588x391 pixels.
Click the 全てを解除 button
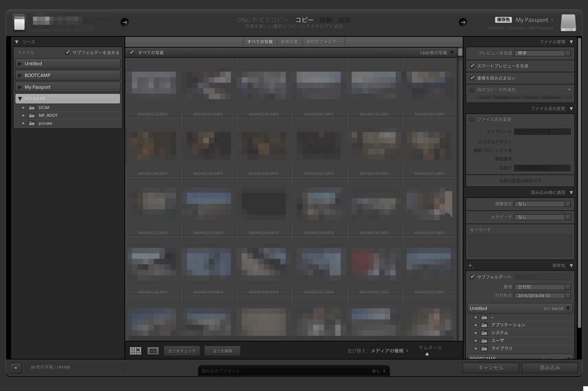[x=223, y=351]
